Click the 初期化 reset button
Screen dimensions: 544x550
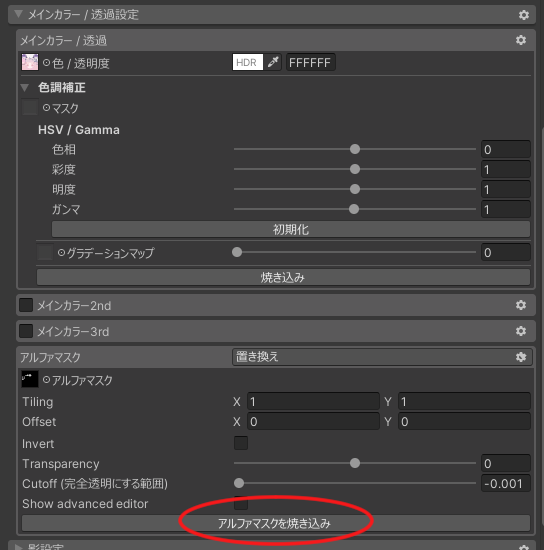pos(291,229)
